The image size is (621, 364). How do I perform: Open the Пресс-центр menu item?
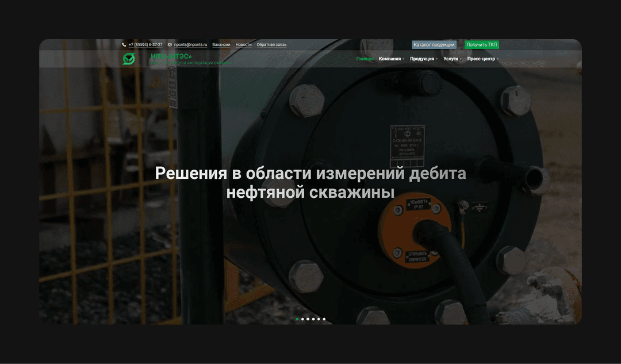pyautogui.click(x=481, y=59)
